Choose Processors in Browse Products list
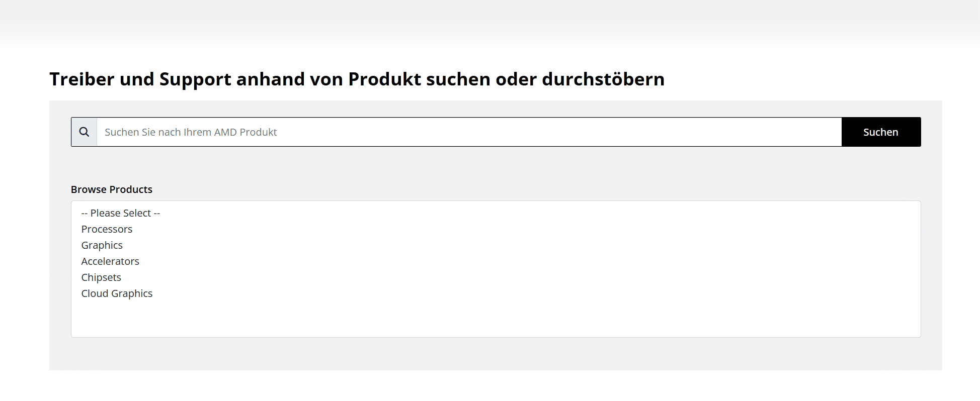The width and height of the screenshot is (980, 401). pyautogui.click(x=107, y=229)
